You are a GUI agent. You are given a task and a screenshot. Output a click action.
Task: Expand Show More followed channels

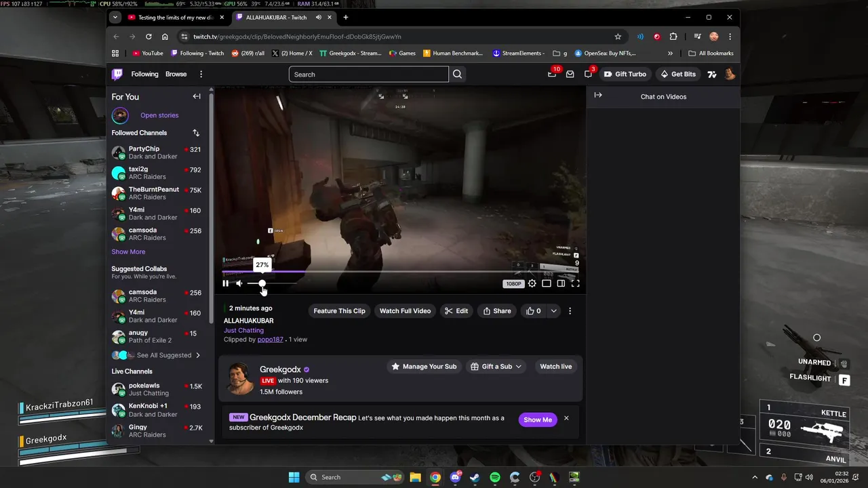pyautogui.click(x=128, y=251)
